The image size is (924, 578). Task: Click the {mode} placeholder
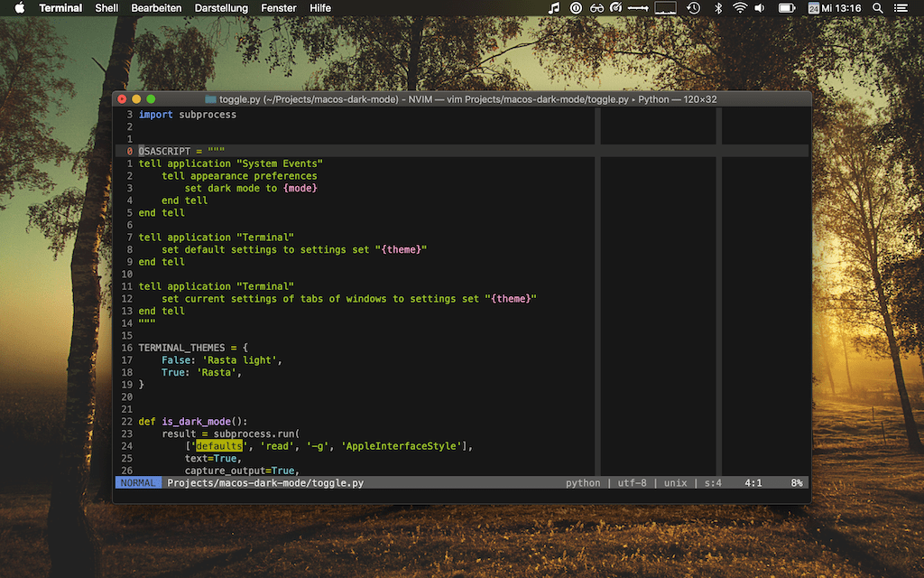tap(300, 188)
